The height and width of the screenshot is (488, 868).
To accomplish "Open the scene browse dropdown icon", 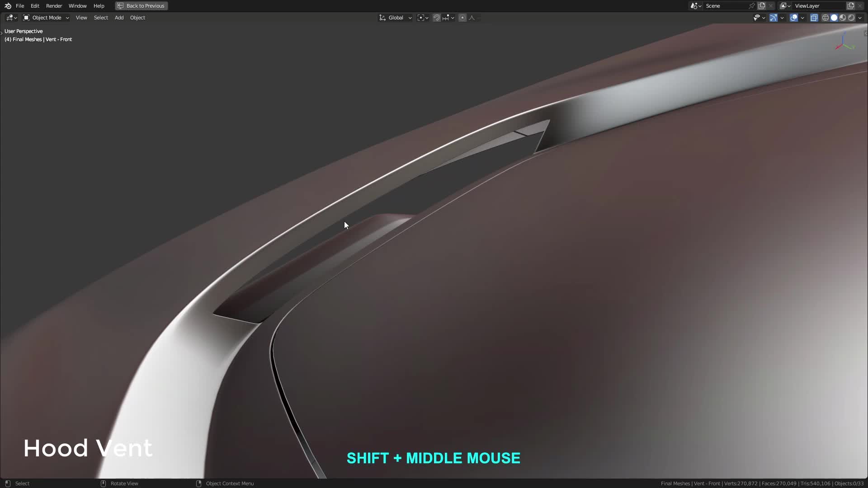I will click(x=696, y=6).
